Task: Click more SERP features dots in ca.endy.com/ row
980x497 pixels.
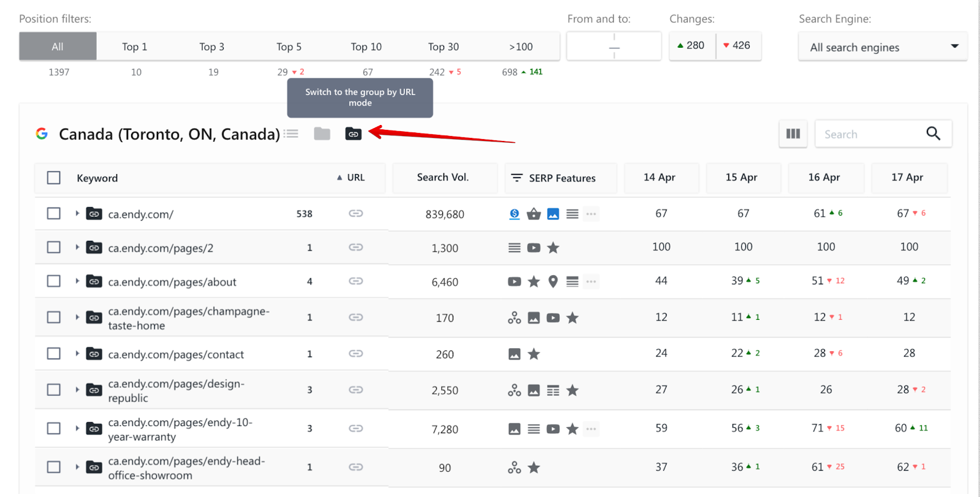Action: pyautogui.click(x=591, y=214)
